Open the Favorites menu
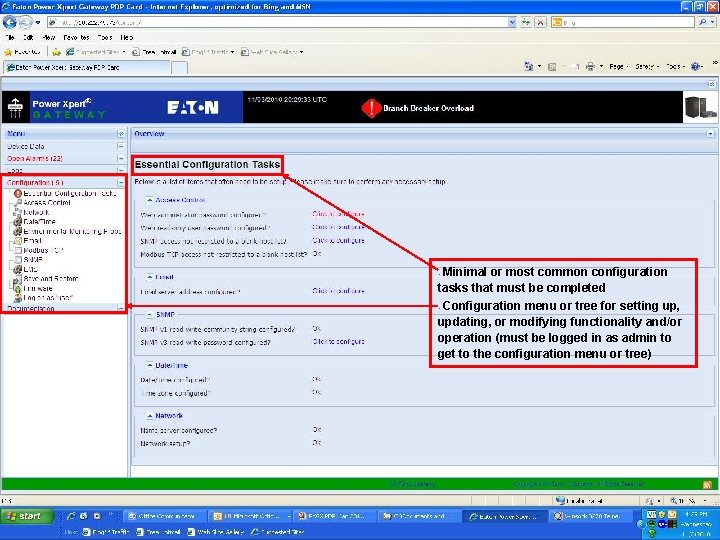This screenshot has height=540, width=720. [x=76, y=38]
